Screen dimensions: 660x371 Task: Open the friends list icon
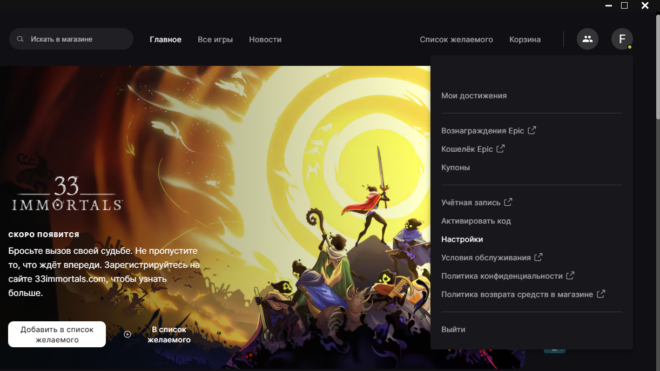(587, 39)
